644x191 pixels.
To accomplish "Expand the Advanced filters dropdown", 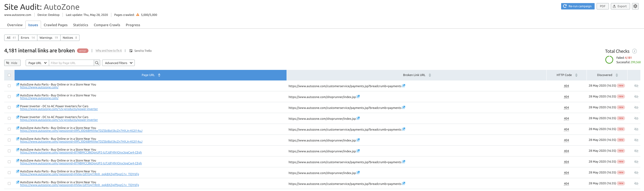I will pyautogui.click(x=118, y=63).
